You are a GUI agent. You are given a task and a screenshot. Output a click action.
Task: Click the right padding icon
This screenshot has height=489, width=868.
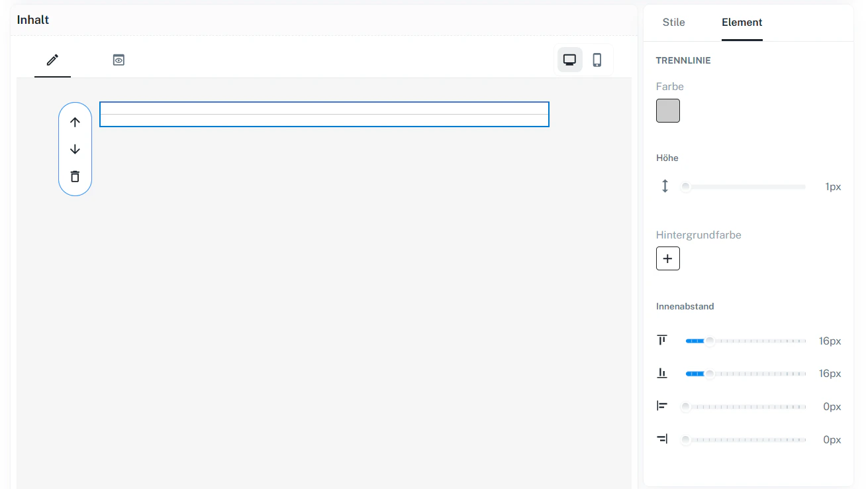tap(662, 439)
